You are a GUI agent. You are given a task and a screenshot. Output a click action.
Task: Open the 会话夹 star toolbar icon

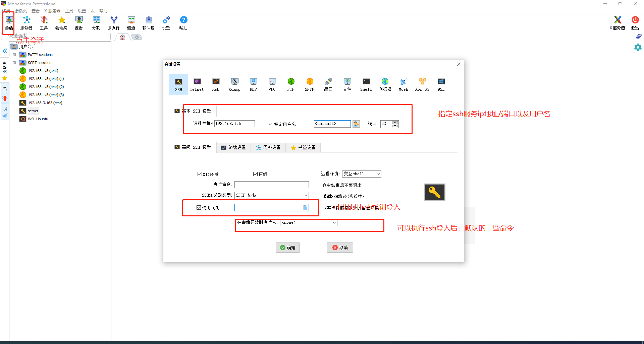(61, 23)
